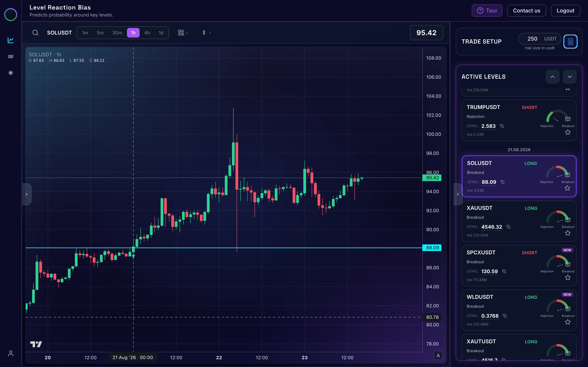Viewport: 588px width, 367px height.
Task: Click the SOLUSDT symbol name
Action: point(59,33)
